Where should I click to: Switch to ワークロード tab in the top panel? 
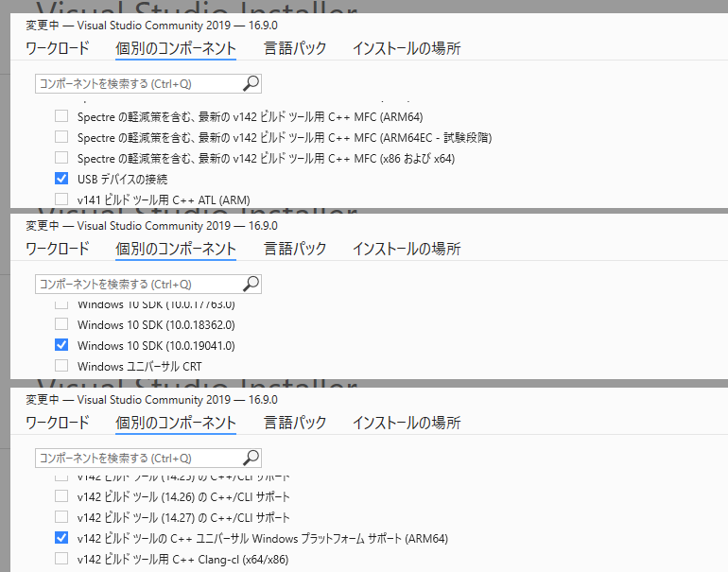click(x=57, y=48)
